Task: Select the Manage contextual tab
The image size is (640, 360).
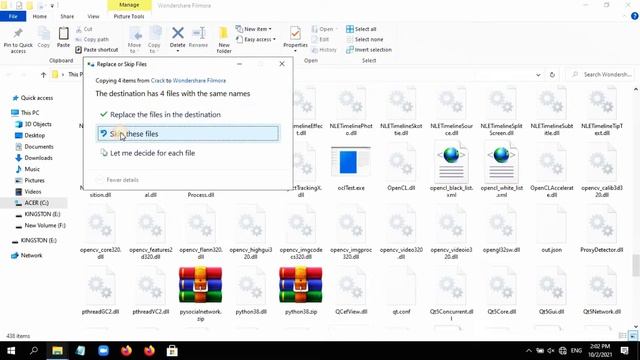Action: pyautogui.click(x=129, y=5)
